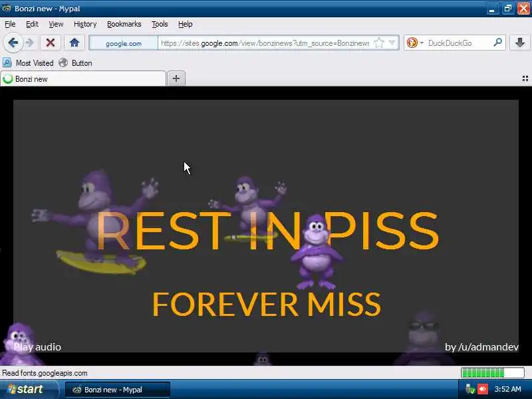Click the Play audio link
532x399 pixels.
[x=37, y=347]
